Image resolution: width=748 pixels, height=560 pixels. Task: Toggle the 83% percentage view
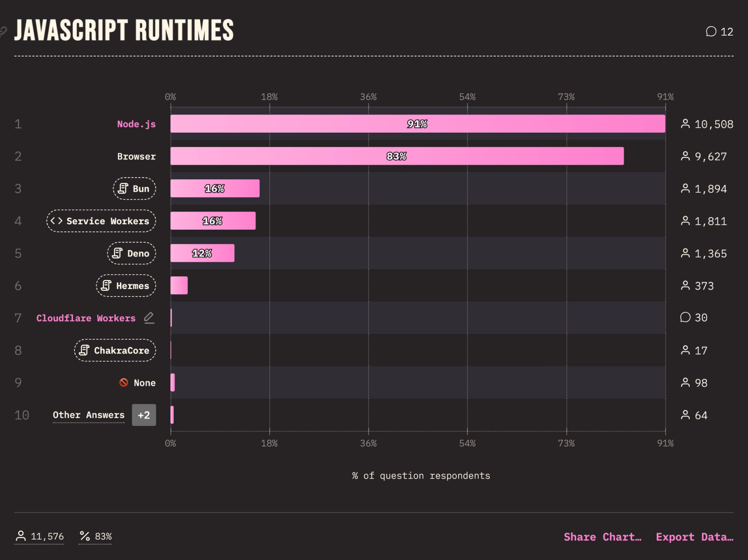pyautogui.click(x=95, y=536)
